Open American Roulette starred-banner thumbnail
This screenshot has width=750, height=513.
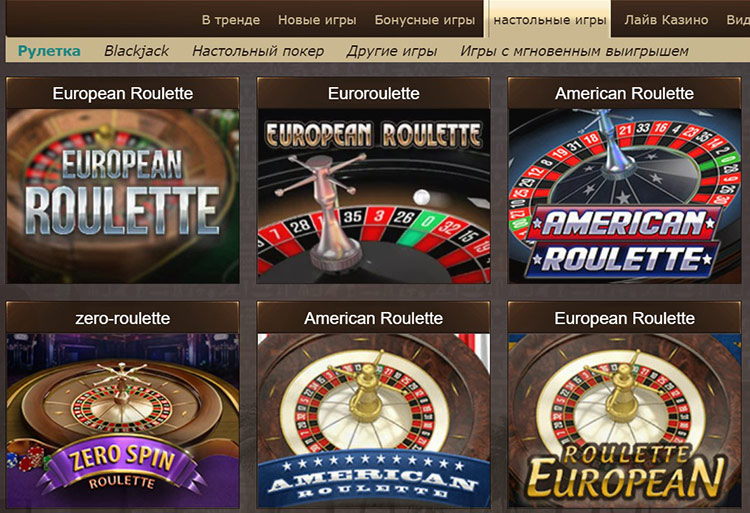pos(374,420)
